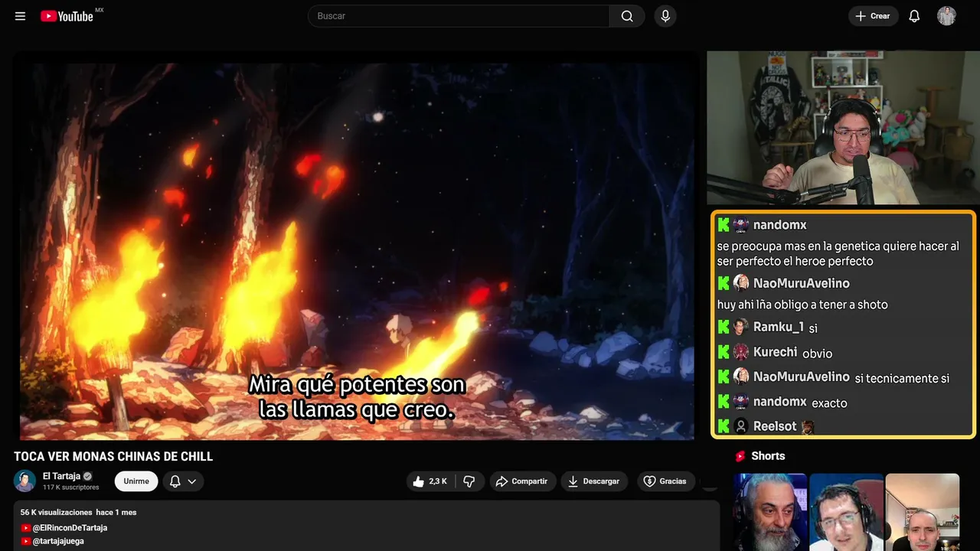Click the Buscar search field
980x551 pixels.
pos(459,16)
